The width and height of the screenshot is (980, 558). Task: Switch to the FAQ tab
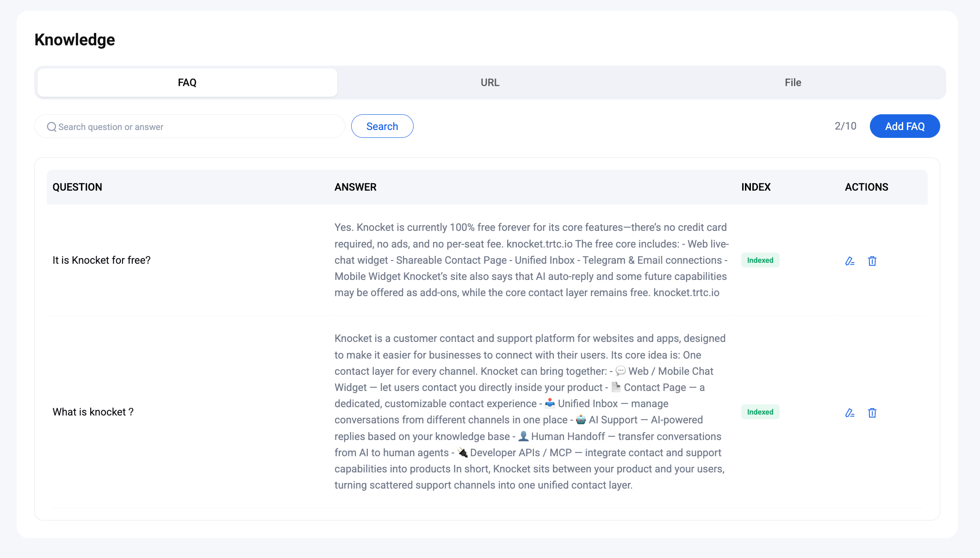pos(187,82)
